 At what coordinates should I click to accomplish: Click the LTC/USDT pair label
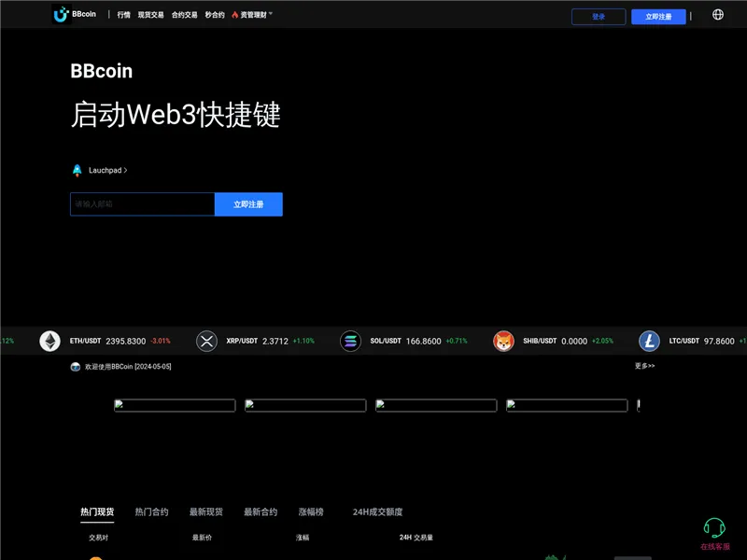coord(684,341)
